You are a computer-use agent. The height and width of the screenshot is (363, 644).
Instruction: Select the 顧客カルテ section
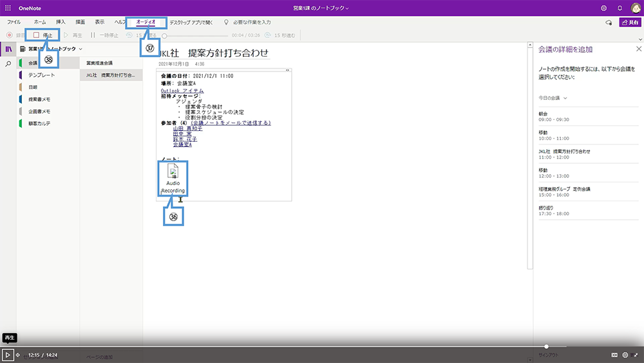pos(48,123)
